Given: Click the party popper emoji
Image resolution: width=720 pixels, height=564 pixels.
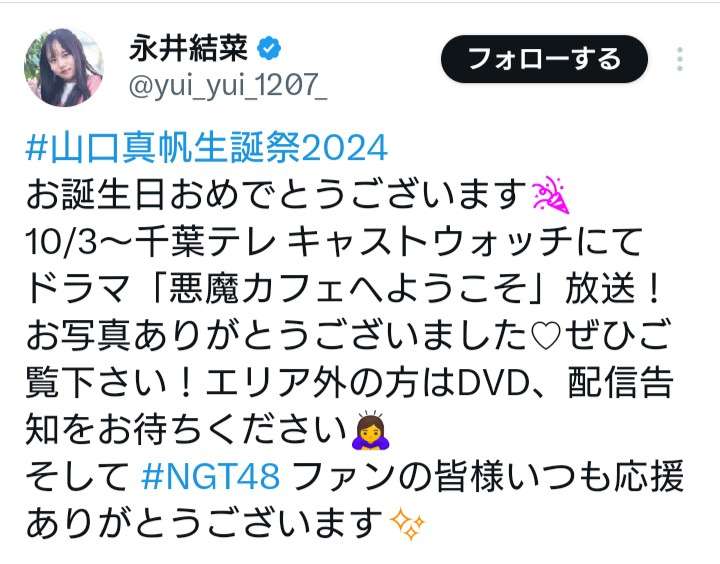Looking at the screenshot, I should (550, 196).
